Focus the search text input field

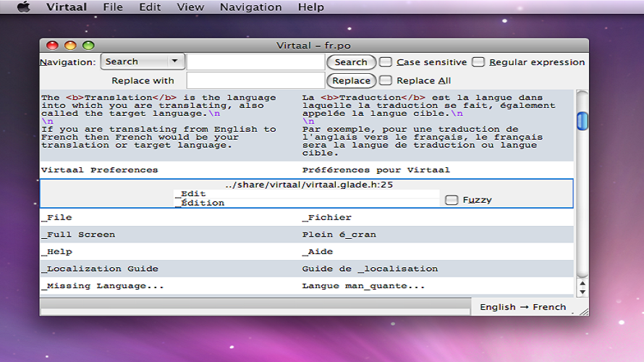(255, 62)
